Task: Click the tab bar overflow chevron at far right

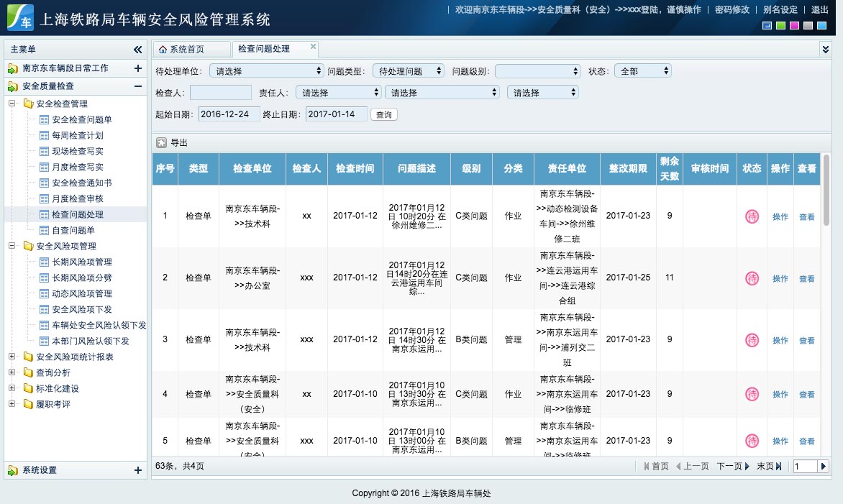Action: [825, 49]
